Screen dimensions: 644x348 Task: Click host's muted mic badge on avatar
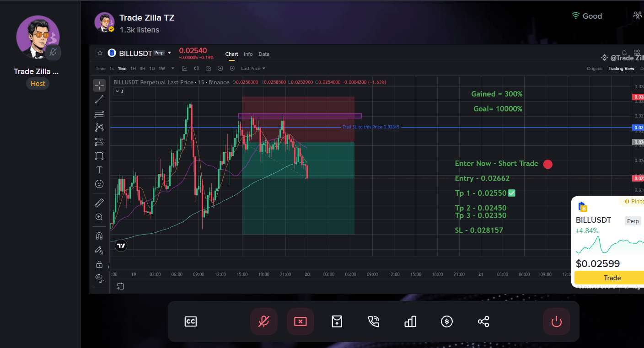(x=53, y=52)
